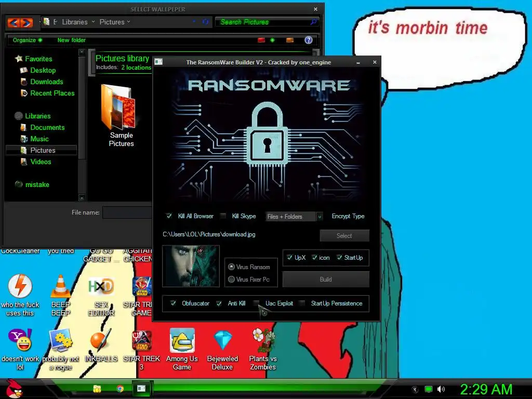Open the Plants vs Zombies desktop icon
This screenshot has width=532, height=399.
263,349
